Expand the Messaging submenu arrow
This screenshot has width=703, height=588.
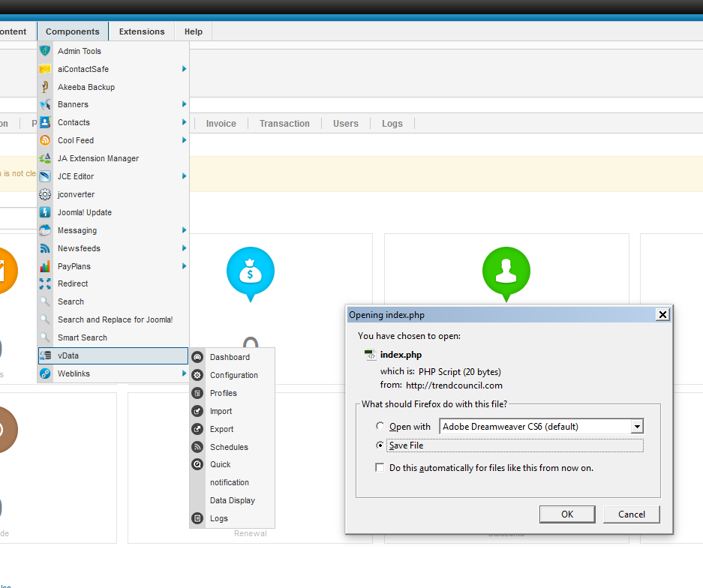point(184,230)
